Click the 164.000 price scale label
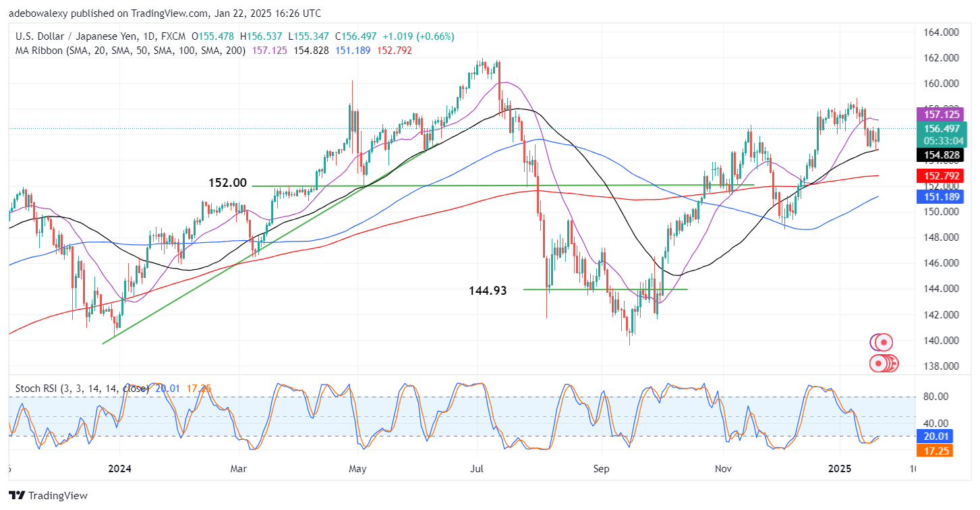 [942, 32]
